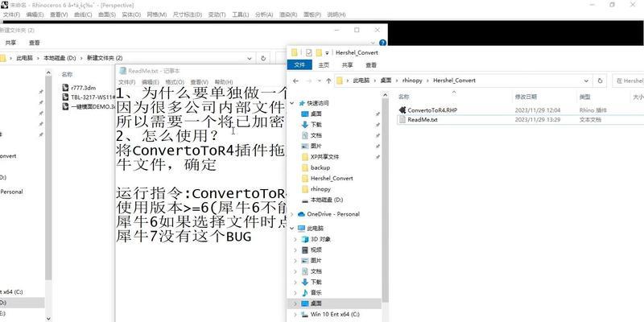The width and height of the screenshot is (644, 322).
Task: Open Rhino 渲染(R) menu
Action: tap(288, 14)
